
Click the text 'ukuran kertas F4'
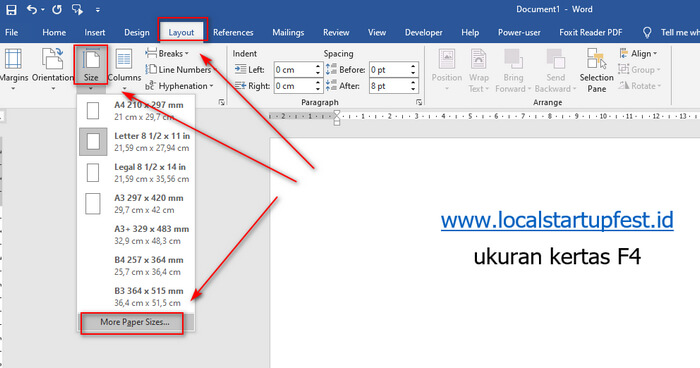[557, 257]
